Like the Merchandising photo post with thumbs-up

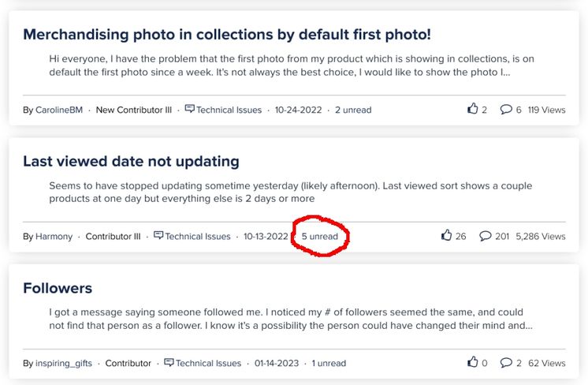click(472, 109)
